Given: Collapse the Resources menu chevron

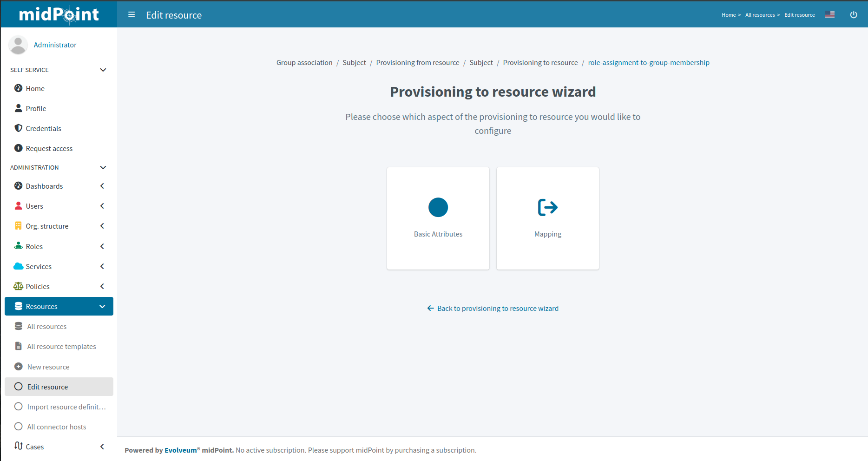Looking at the screenshot, I should point(102,307).
